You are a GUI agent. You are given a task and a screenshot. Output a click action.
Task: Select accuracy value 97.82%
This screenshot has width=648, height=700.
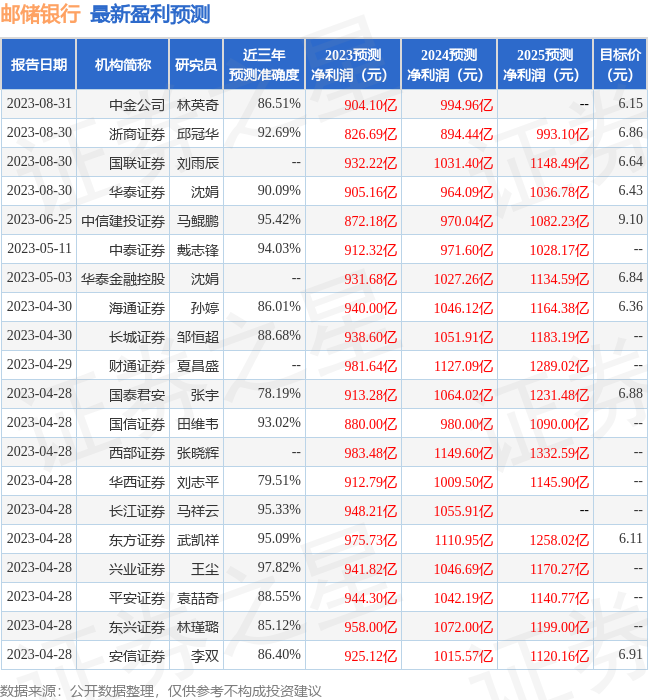coord(279,568)
